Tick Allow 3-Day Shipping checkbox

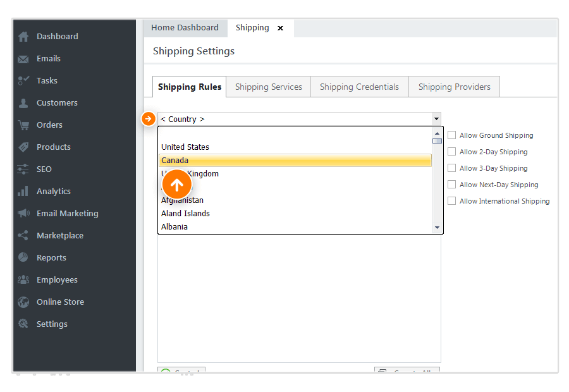pos(451,168)
